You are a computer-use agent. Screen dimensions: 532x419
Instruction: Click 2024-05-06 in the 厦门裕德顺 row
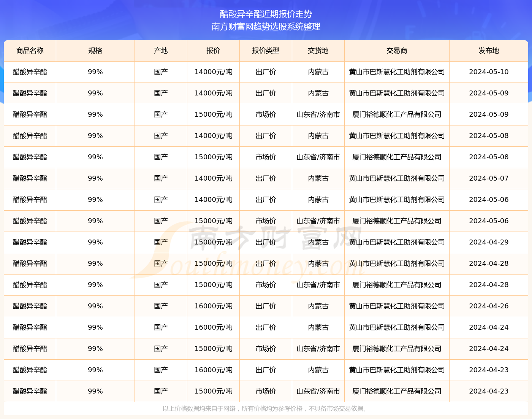[x=489, y=221]
